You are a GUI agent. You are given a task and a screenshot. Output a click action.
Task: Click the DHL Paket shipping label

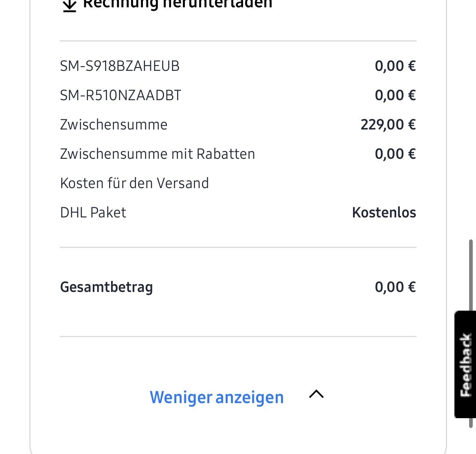(x=93, y=213)
